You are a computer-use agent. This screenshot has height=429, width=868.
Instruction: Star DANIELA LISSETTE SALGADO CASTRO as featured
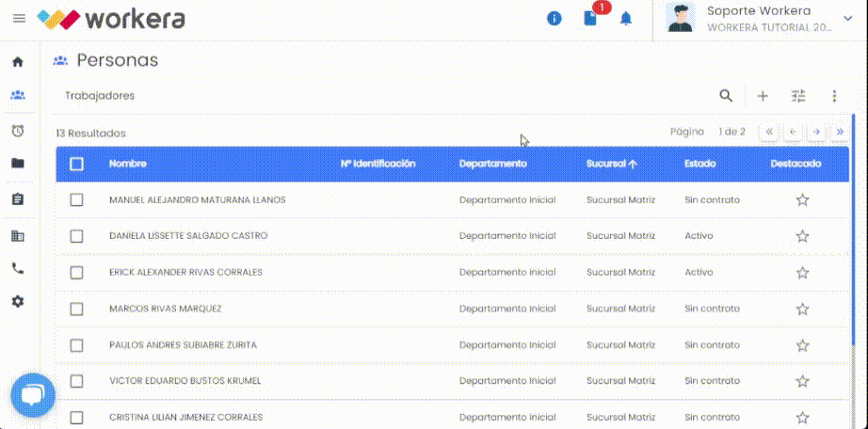802,236
